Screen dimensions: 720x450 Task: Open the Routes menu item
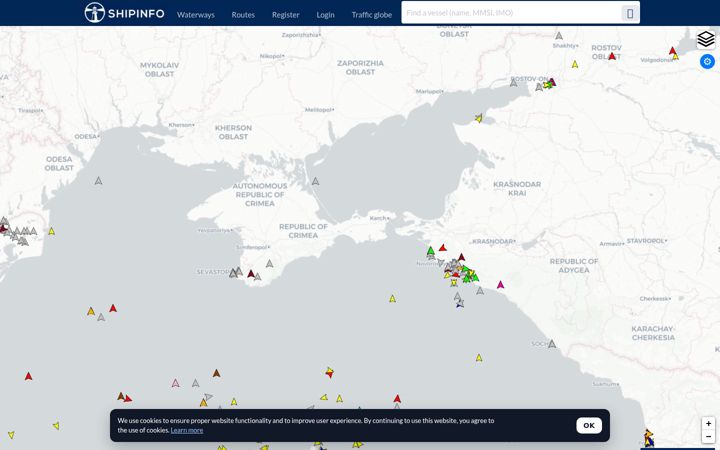(x=243, y=15)
